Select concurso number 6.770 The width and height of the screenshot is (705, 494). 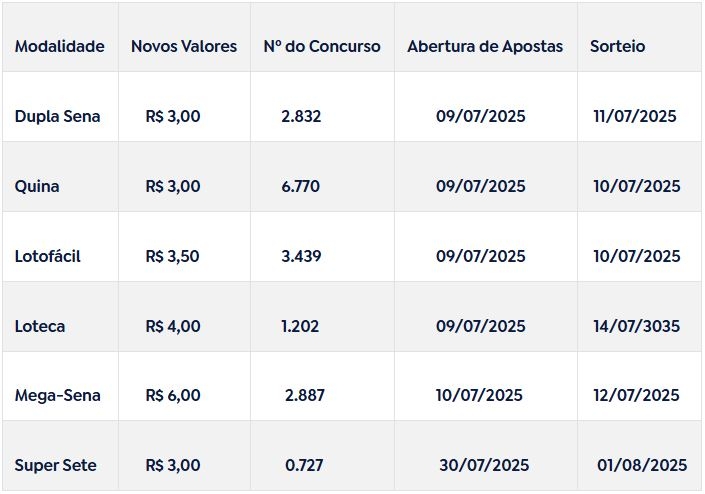pos(300,186)
